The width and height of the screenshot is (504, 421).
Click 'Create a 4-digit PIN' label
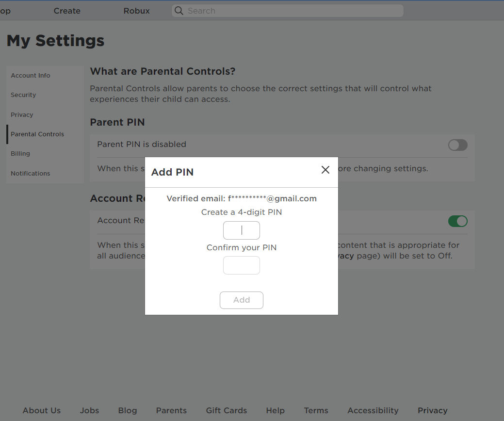point(242,212)
